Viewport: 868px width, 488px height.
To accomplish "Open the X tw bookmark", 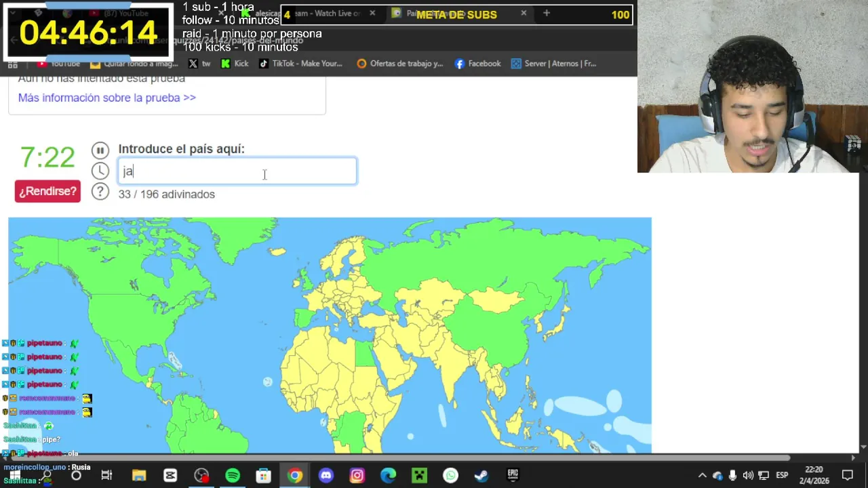I will click(199, 64).
